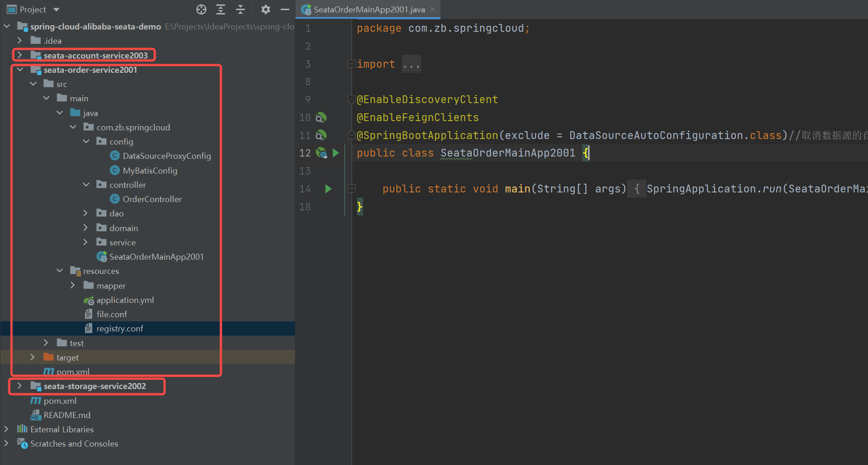Collapse the com.zb.springcloud package
The image size is (868, 465).
point(73,127)
